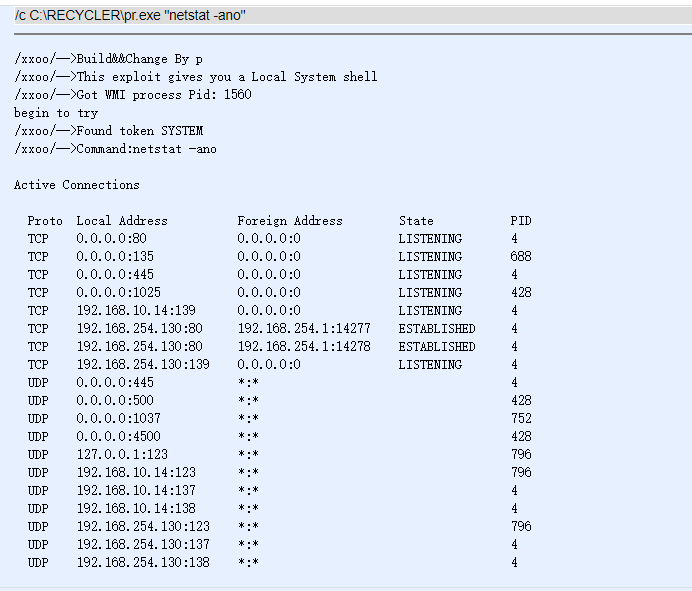Click local address 192.168.10.14:138

[136, 509]
